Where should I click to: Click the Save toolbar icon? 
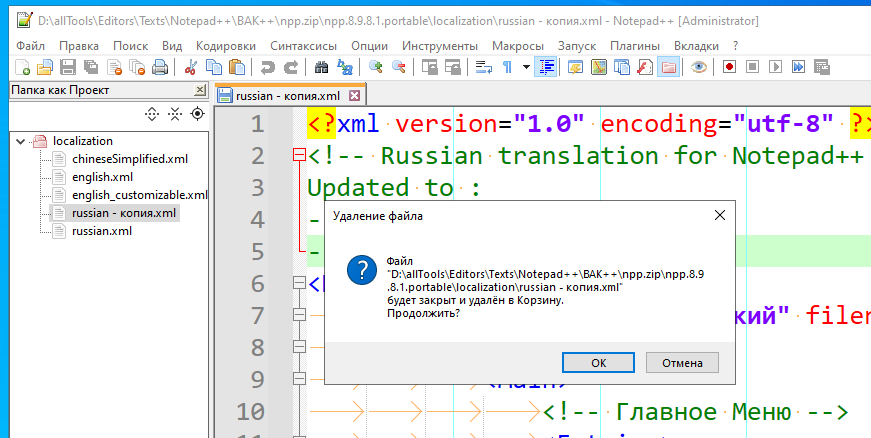[68, 68]
